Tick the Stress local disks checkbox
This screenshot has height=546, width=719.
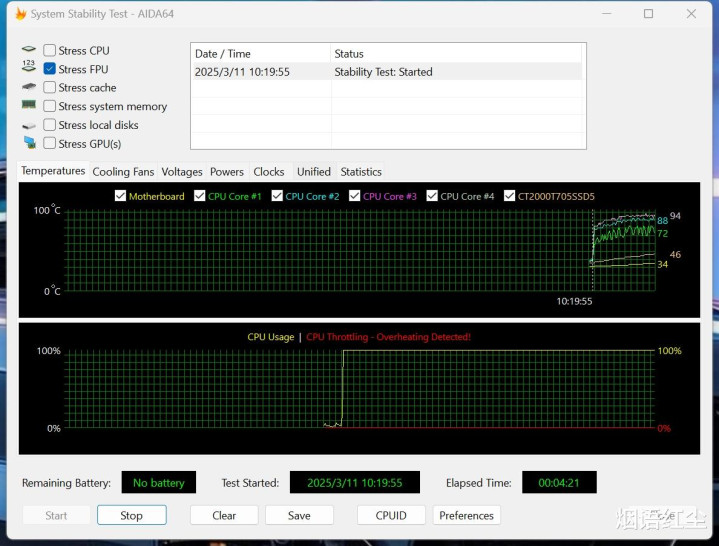[50, 125]
